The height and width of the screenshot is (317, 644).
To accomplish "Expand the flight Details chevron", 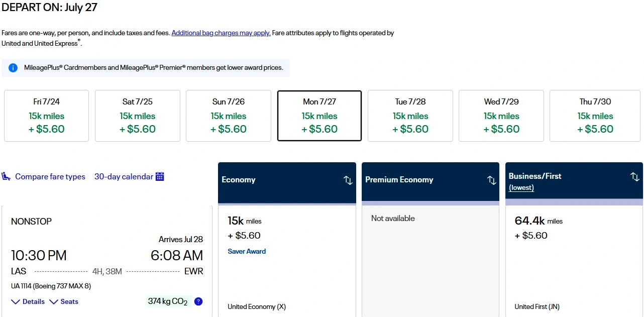I will pyautogui.click(x=16, y=302).
